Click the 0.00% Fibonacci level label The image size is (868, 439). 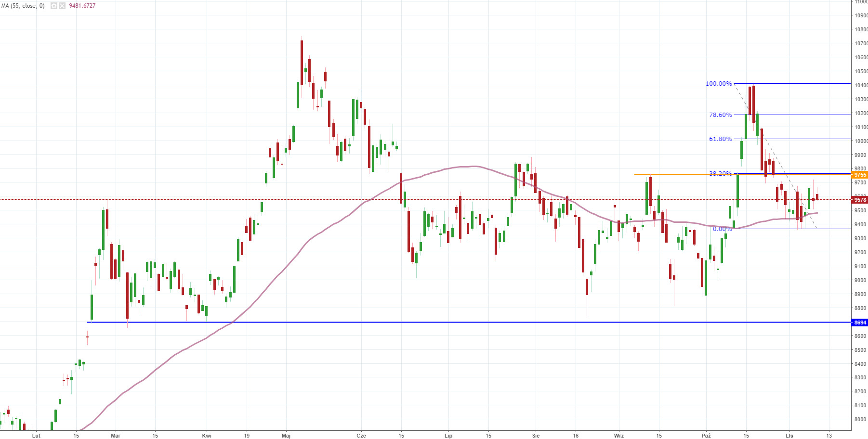[x=722, y=229]
